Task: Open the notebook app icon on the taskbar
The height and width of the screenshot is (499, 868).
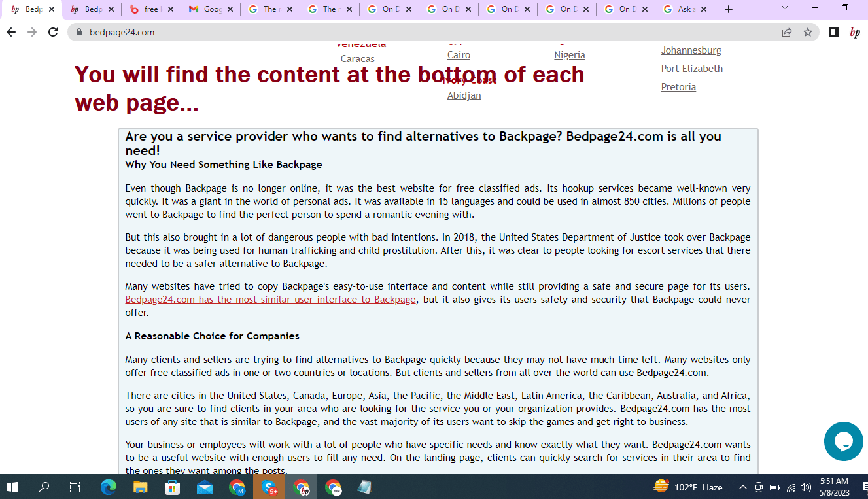Action: [365, 487]
